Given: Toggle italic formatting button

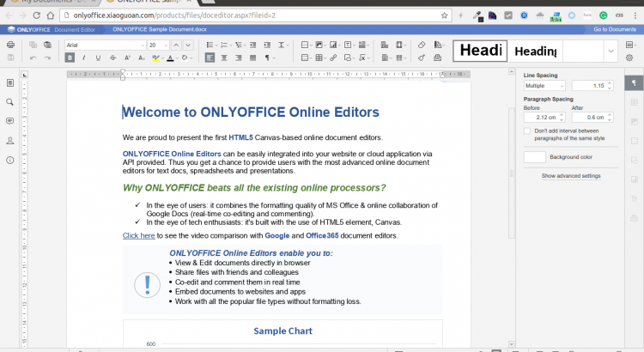Looking at the screenshot, I should pos(84,58).
